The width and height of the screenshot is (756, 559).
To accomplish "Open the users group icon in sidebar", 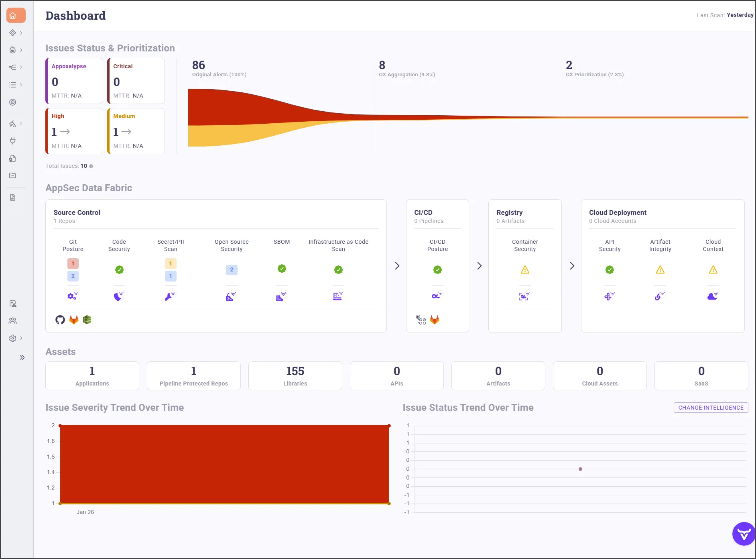I will pos(13,321).
